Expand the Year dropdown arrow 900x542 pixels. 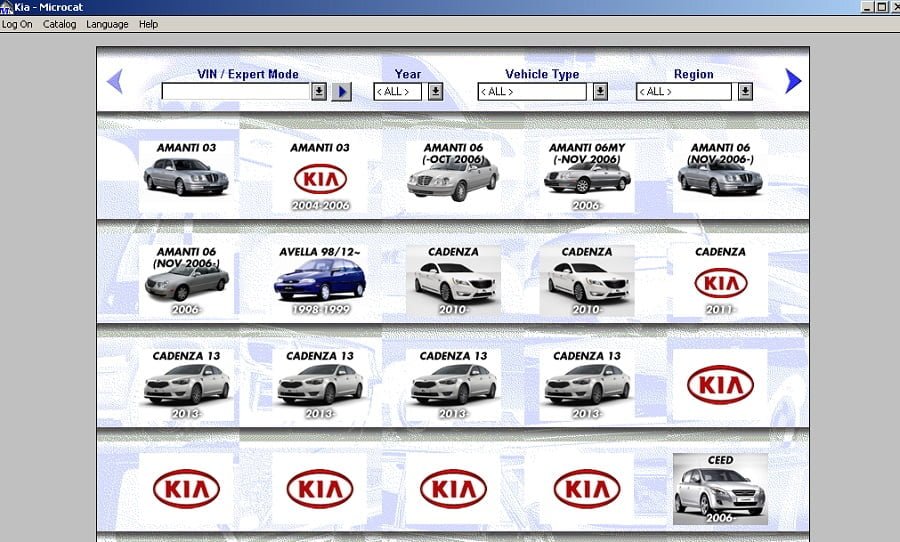pos(436,91)
